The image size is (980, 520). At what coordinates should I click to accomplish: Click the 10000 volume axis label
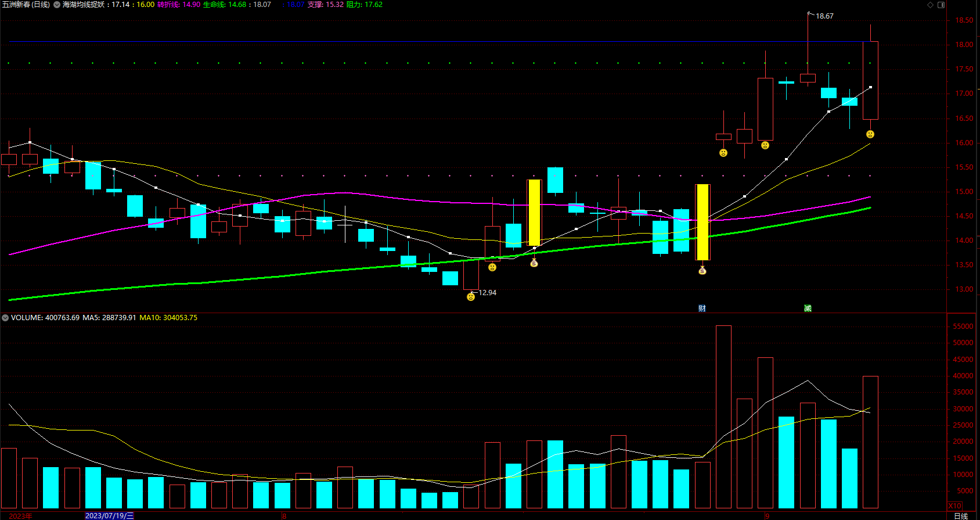tap(963, 475)
